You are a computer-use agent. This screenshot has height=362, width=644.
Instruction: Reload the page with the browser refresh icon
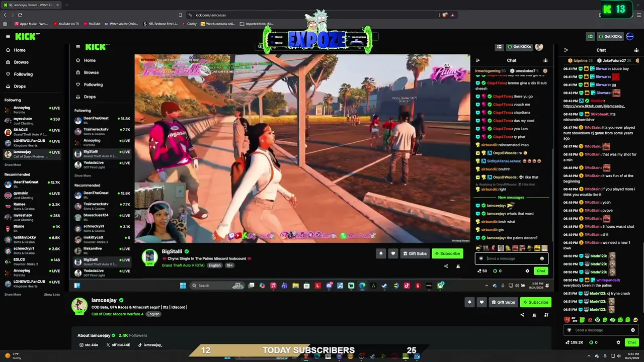tap(20, 15)
